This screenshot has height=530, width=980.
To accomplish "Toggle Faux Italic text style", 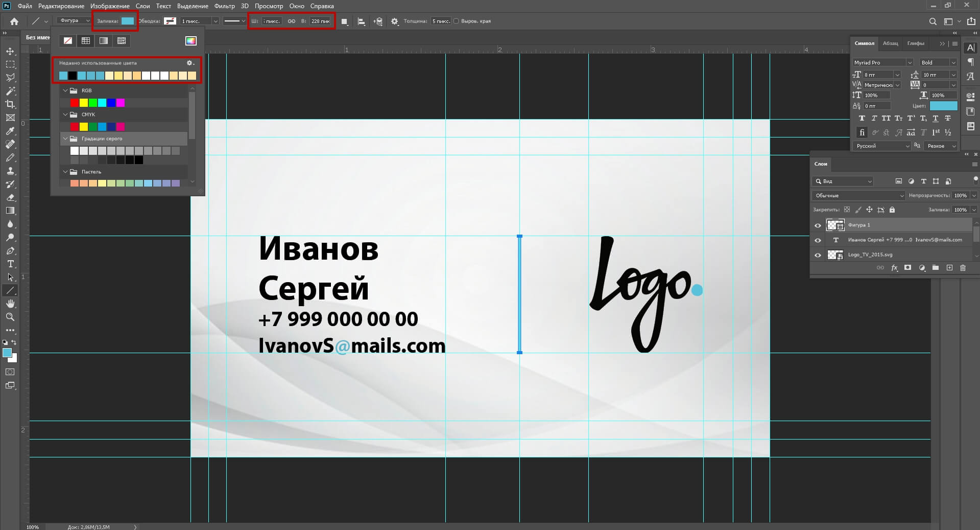I will 874,118.
